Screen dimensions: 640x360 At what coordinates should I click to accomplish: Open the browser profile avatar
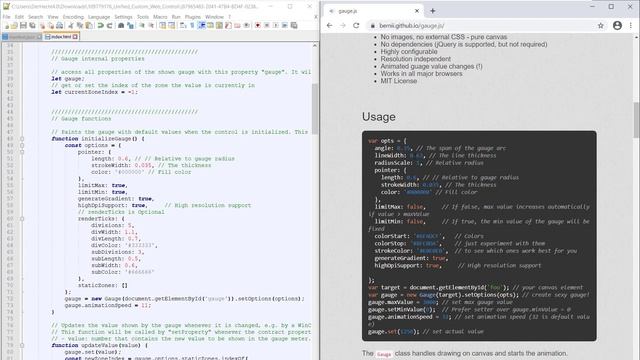(x=617, y=25)
